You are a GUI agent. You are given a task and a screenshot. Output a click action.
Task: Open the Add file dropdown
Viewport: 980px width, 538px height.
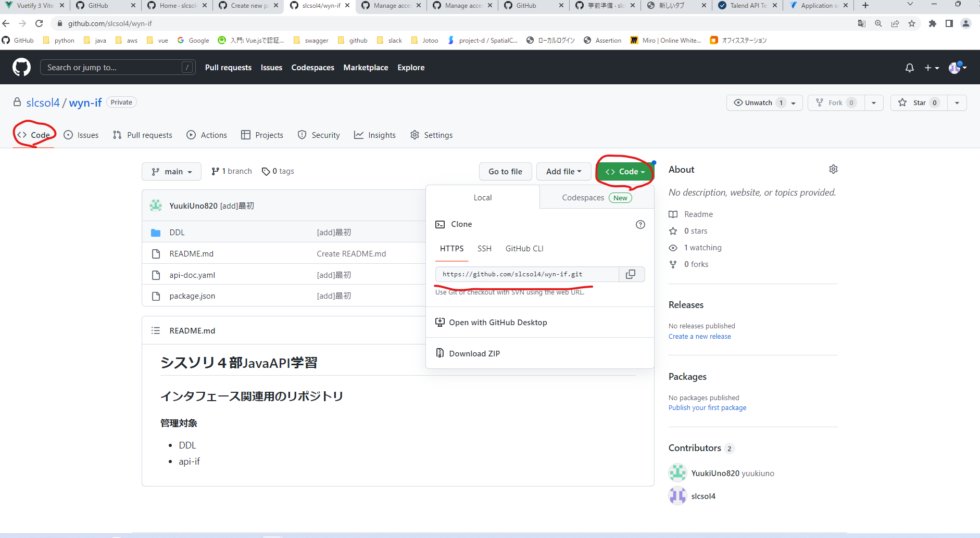coord(563,172)
